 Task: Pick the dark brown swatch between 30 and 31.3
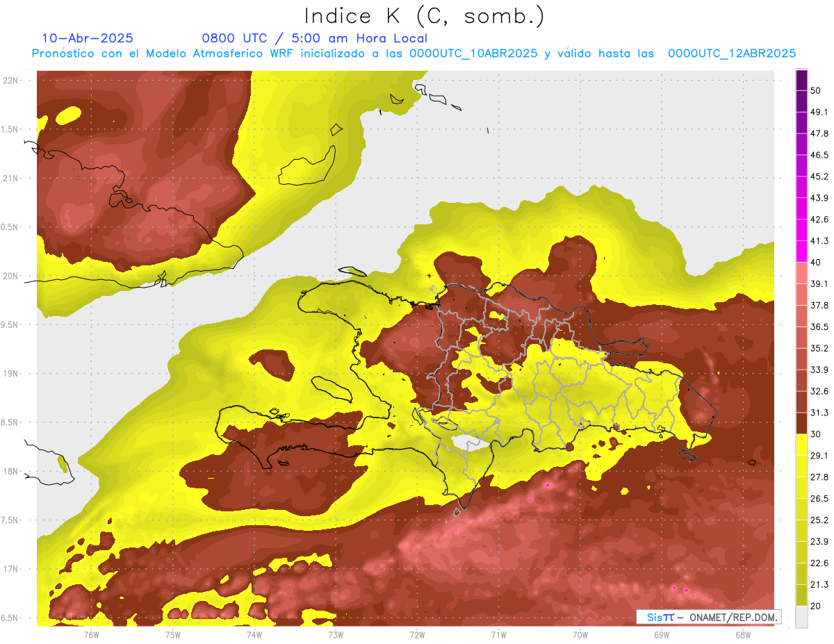[801, 424]
